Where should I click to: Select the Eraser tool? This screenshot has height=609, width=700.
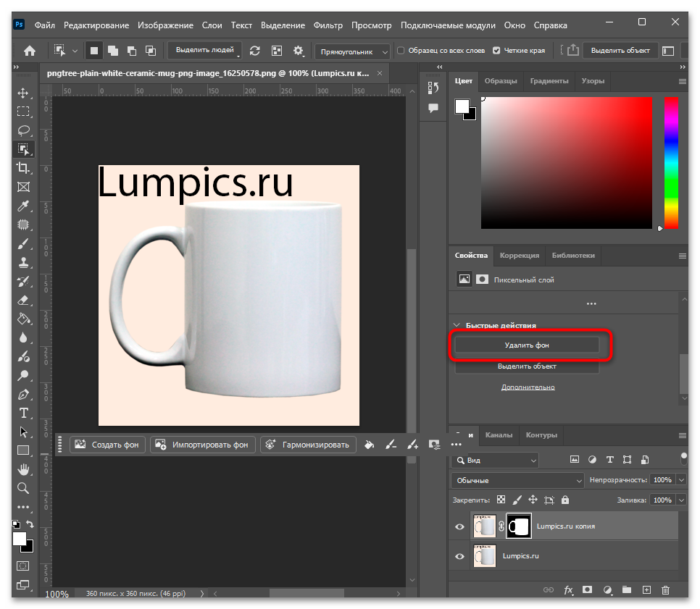[x=23, y=301]
